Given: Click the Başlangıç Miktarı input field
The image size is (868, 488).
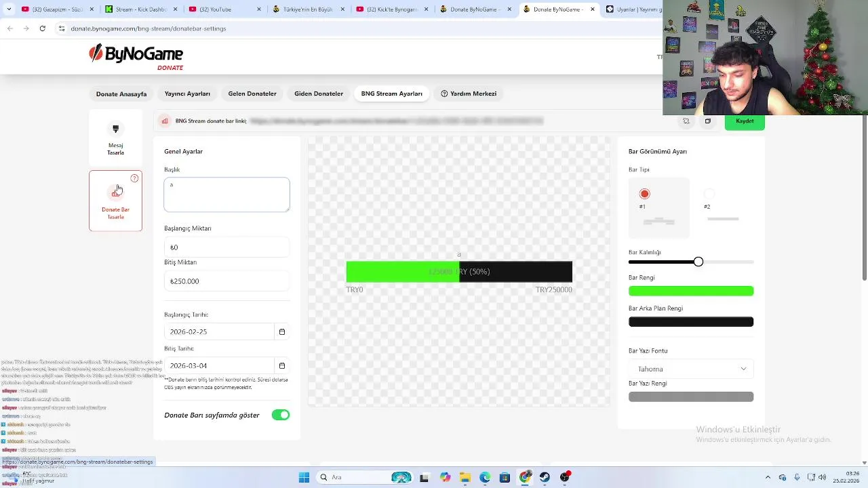Looking at the screenshot, I should (x=226, y=247).
